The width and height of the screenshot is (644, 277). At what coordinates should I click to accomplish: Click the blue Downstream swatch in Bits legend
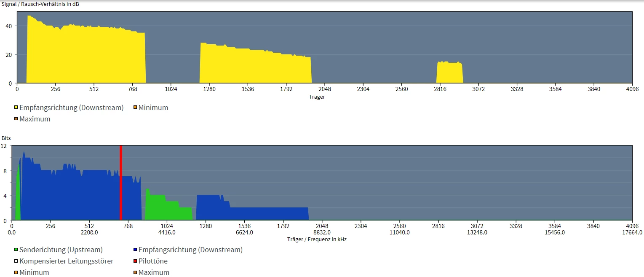pyautogui.click(x=135, y=250)
